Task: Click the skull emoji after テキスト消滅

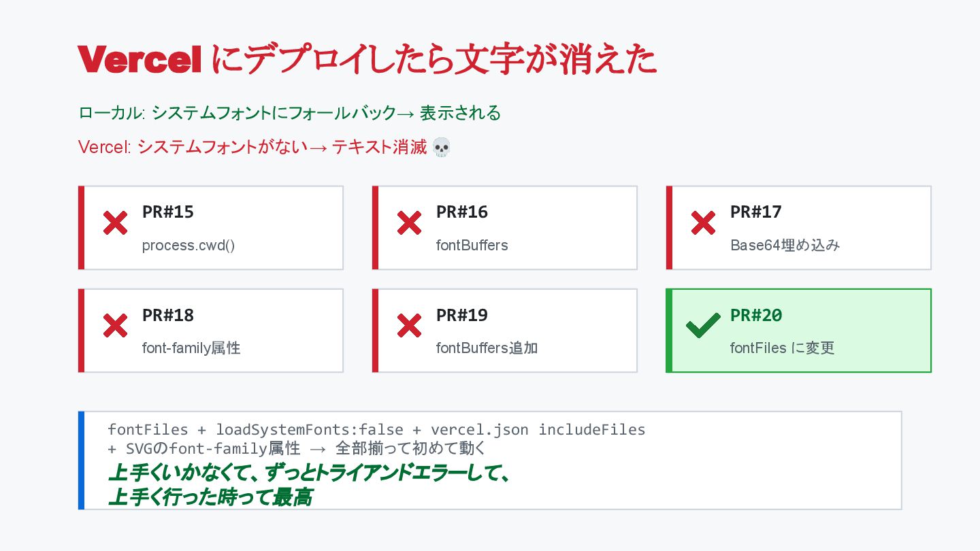Action: [442, 147]
